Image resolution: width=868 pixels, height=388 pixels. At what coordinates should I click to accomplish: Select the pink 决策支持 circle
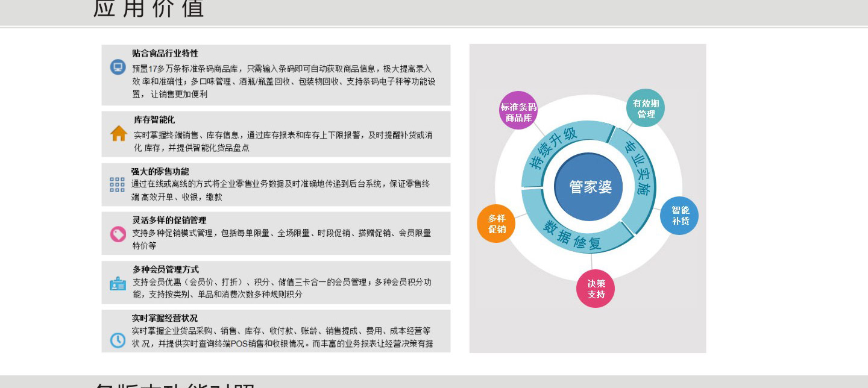(596, 289)
